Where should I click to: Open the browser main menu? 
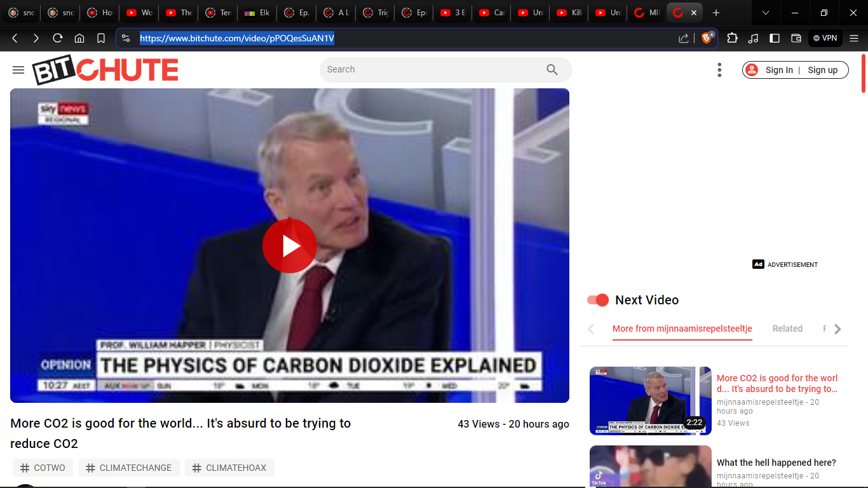[854, 38]
